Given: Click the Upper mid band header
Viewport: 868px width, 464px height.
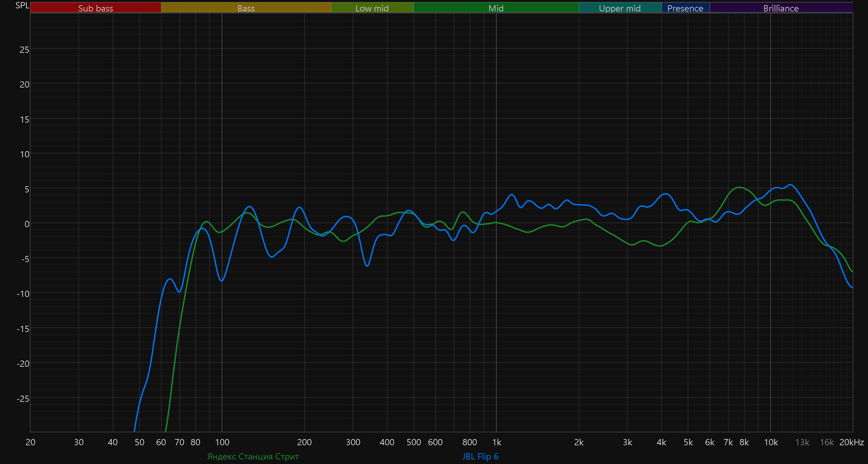Looking at the screenshot, I should pyautogui.click(x=620, y=8).
